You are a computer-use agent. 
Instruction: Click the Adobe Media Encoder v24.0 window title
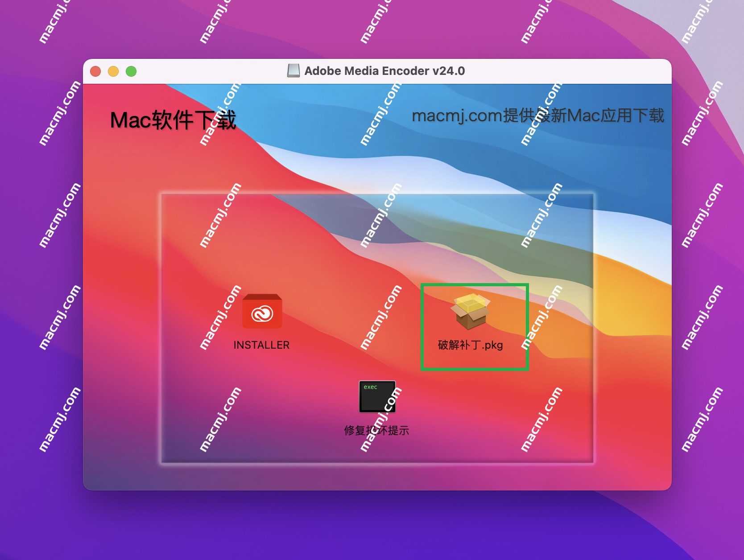(x=384, y=71)
